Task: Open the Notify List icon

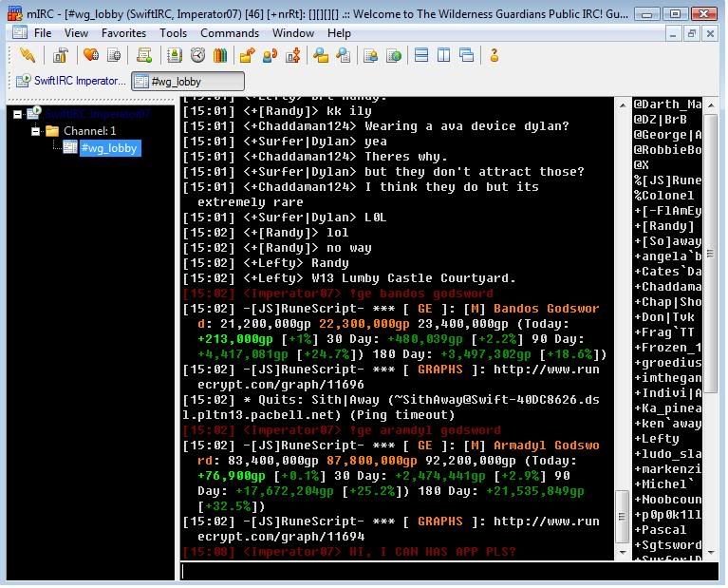Action: click(370, 55)
